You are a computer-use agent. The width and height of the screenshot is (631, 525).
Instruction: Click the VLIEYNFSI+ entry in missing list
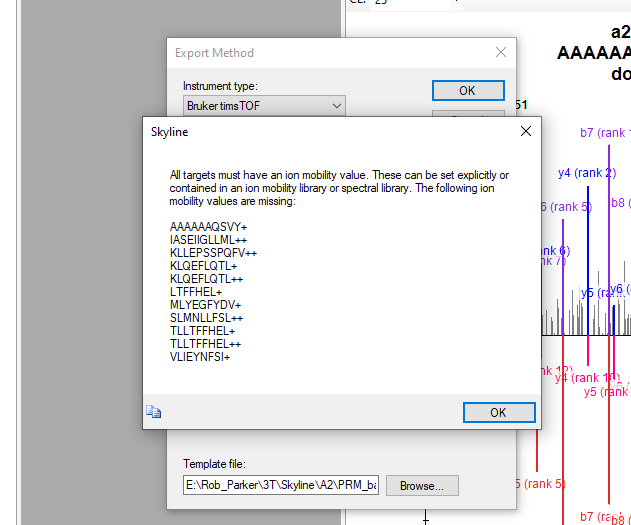[200, 357]
